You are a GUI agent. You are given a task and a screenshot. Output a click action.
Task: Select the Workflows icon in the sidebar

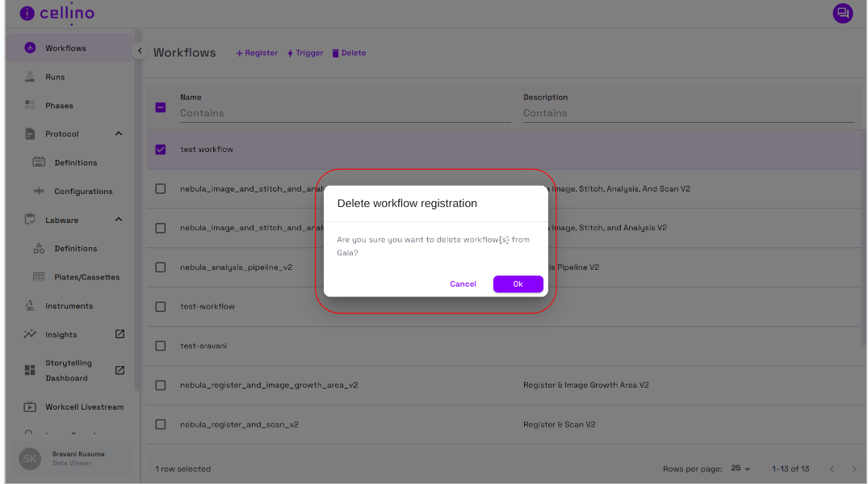(31, 48)
